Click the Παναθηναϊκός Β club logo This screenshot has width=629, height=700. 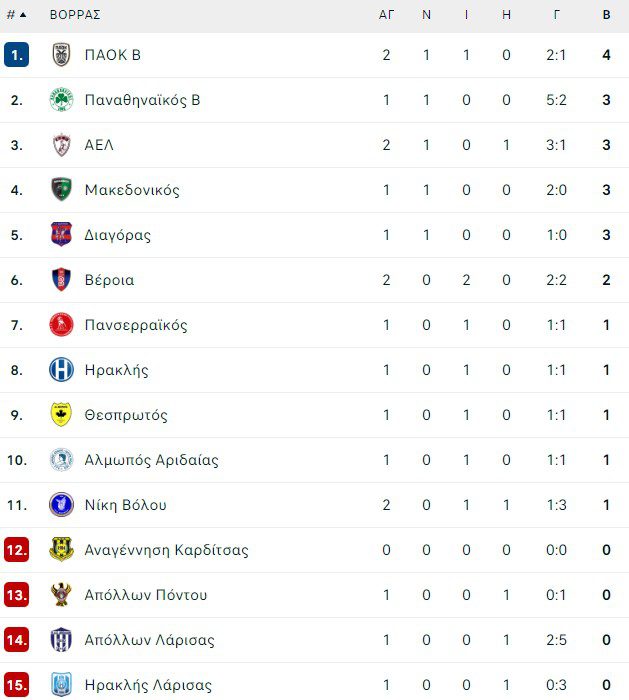(x=61, y=100)
